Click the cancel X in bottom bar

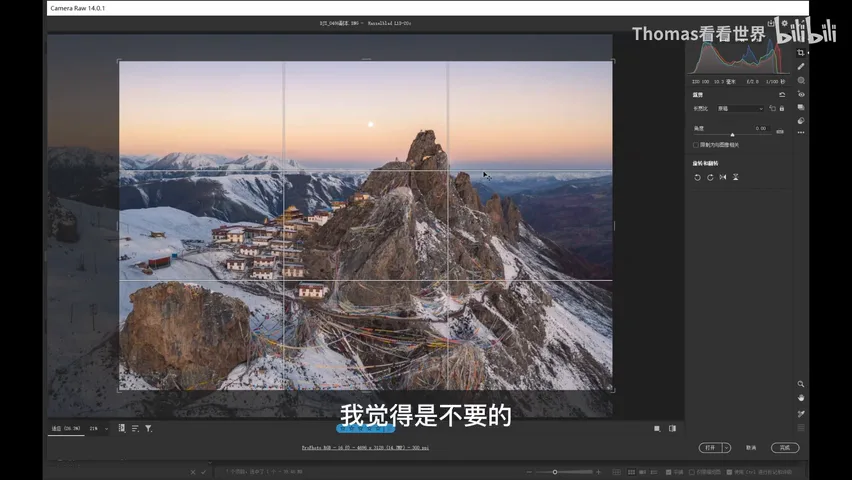tap(192, 472)
